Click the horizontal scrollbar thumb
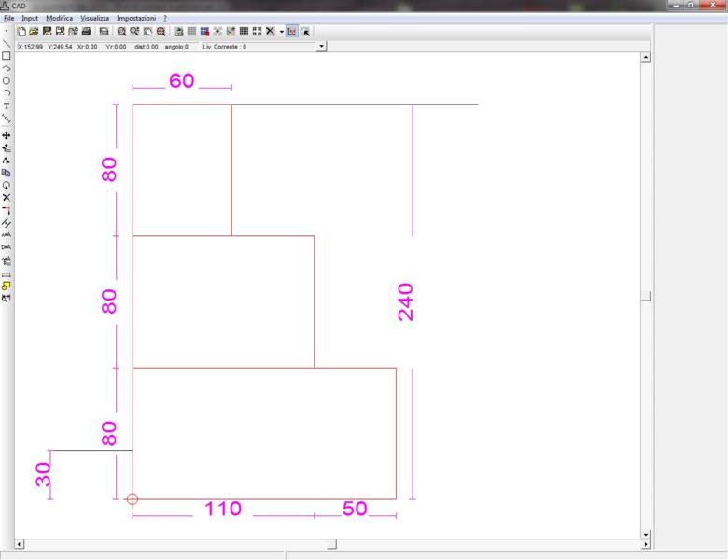Viewport: 728px width, 560px height. point(331,544)
